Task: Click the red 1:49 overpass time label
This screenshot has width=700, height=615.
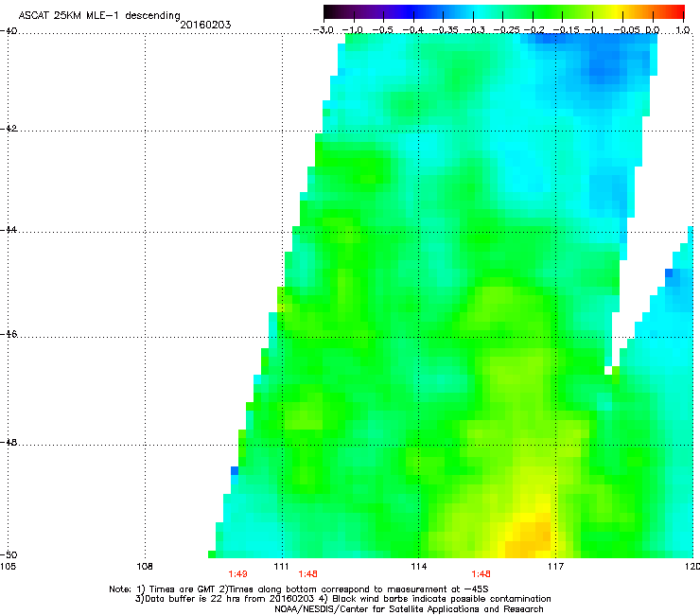Action: click(238, 574)
